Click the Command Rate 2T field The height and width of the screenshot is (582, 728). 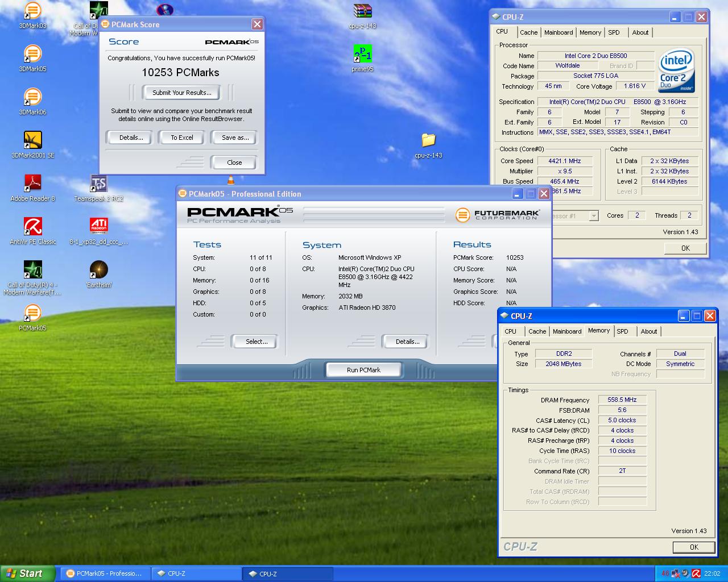622,471
